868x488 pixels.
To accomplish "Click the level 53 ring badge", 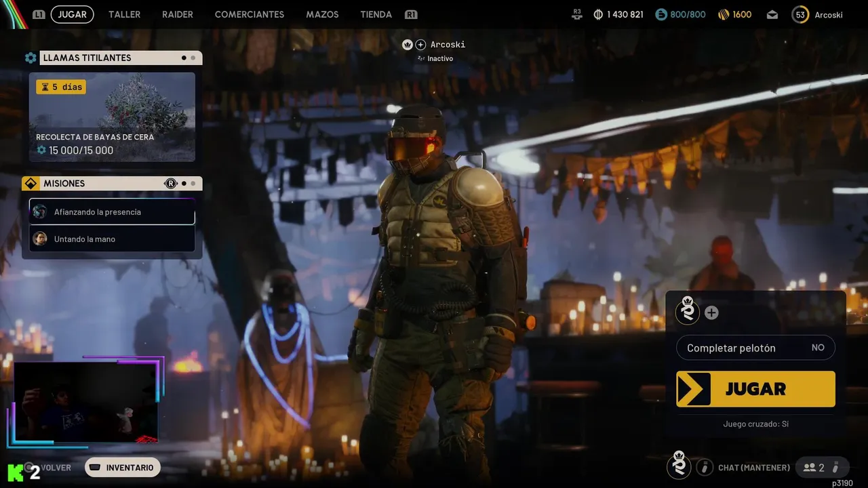I will pos(800,14).
